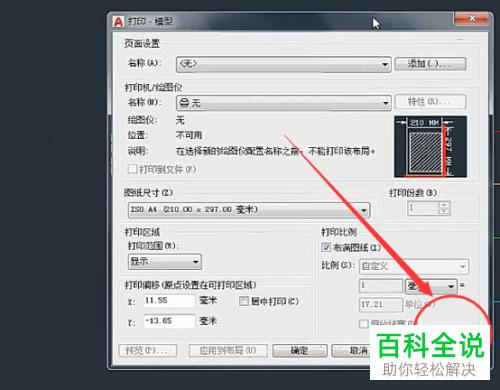The height and width of the screenshot is (390, 500).
Task: Toggle the 居中打印 center plot checkbox
Action: coord(244,301)
